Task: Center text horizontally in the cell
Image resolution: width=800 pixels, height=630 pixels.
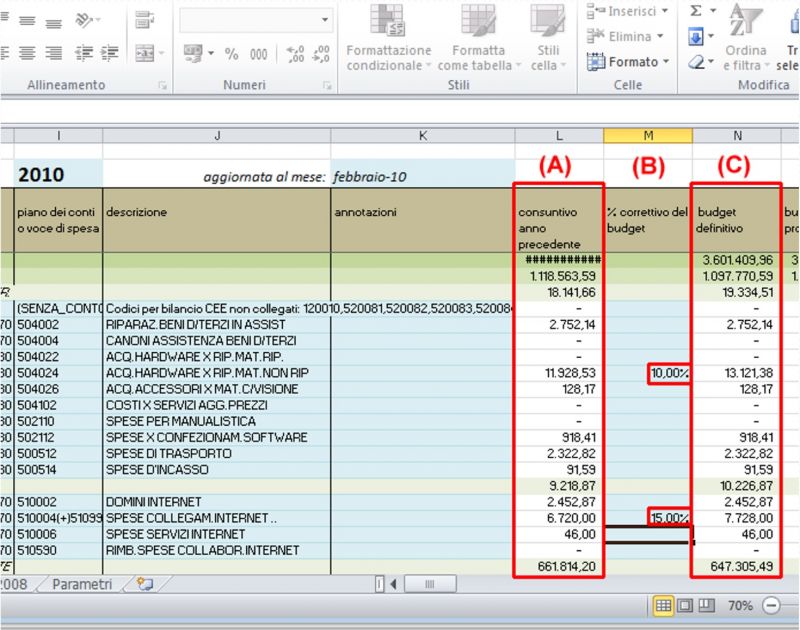Action: [27, 53]
